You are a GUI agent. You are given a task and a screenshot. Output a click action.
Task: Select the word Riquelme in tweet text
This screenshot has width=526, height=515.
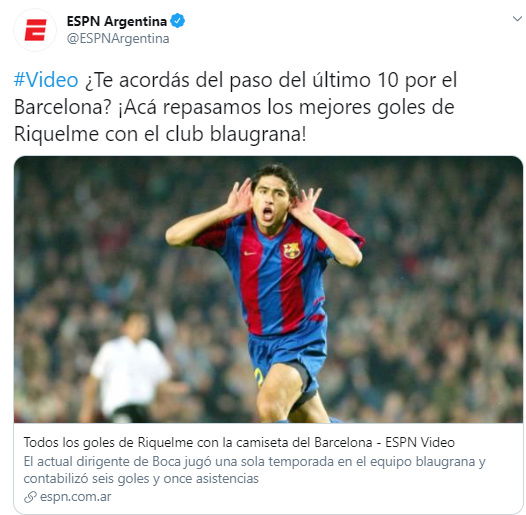tap(56, 134)
